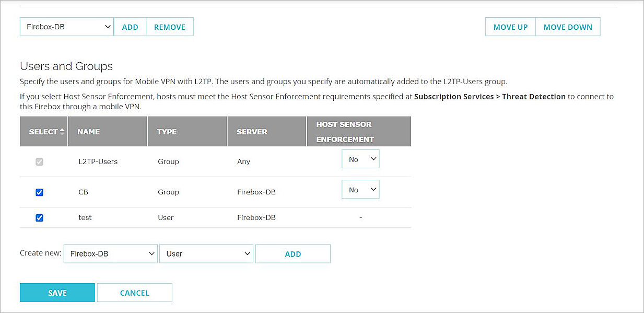Cancel the configuration changes
Viewport: 644px width, 313px height.
pos(134,292)
